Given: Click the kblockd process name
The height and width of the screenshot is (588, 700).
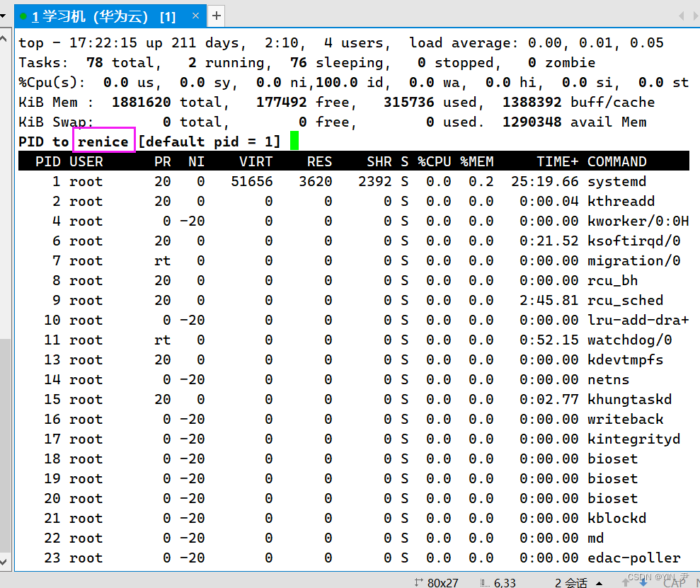Looking at the screenshot, I should (617, 519).
